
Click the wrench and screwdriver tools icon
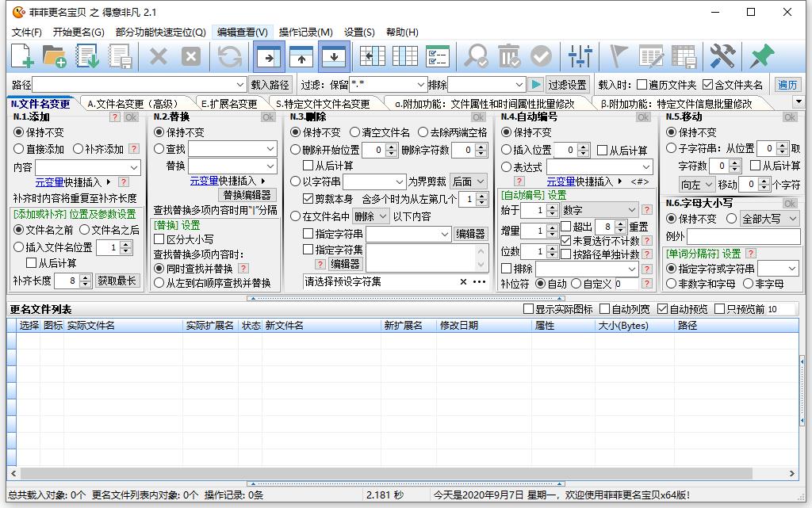tap(722, 56)
